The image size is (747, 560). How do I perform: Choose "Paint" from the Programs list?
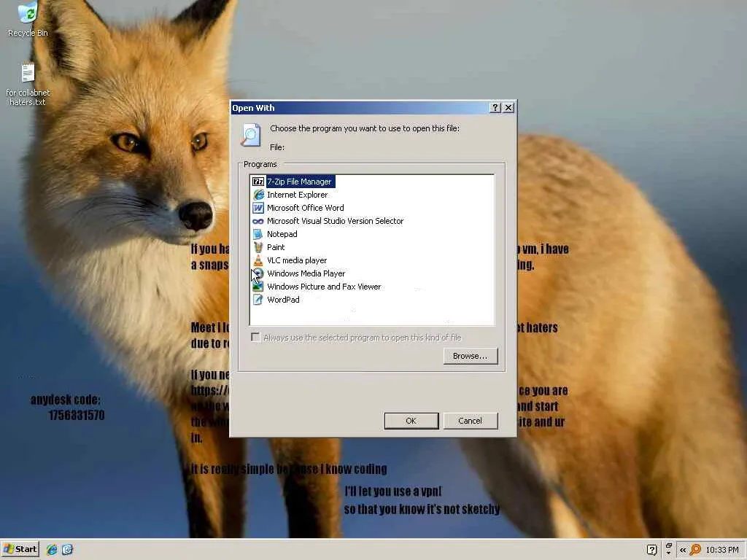coord(276,247)
